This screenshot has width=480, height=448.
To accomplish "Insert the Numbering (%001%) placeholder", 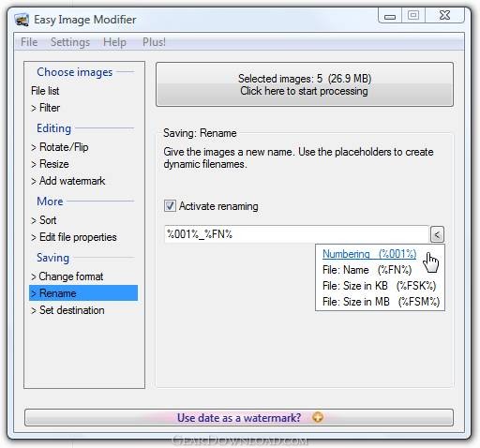I will tap(369, 254).
